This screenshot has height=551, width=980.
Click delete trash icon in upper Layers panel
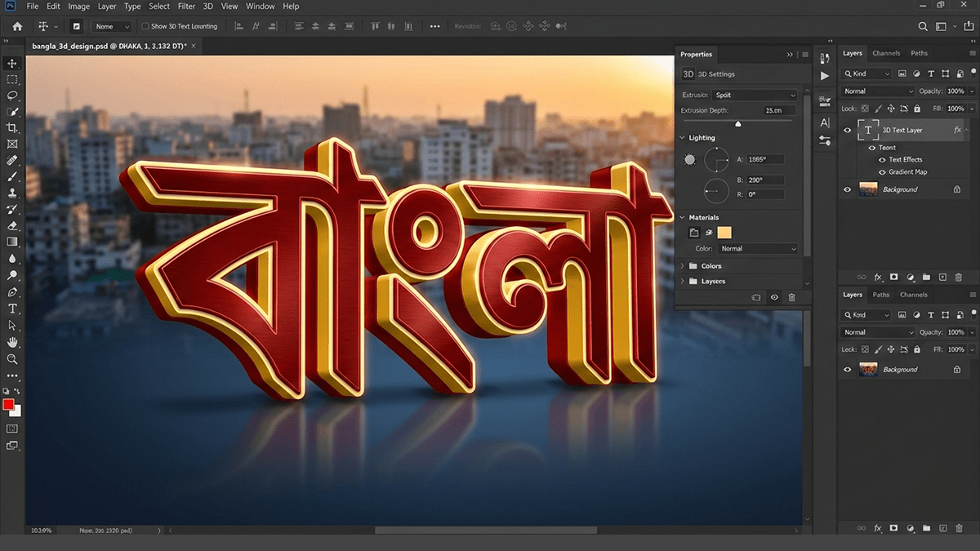(960, 278)
